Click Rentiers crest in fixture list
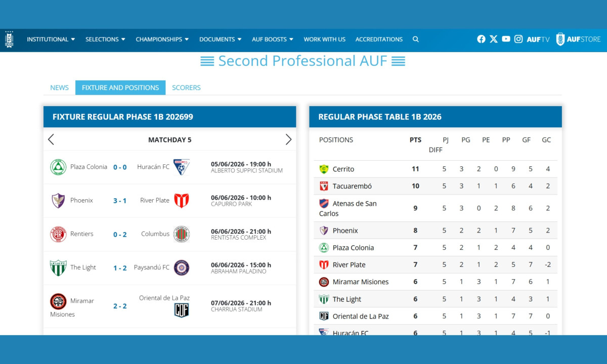This screenshot has width=607, height=364. click(x=58, y=234)
